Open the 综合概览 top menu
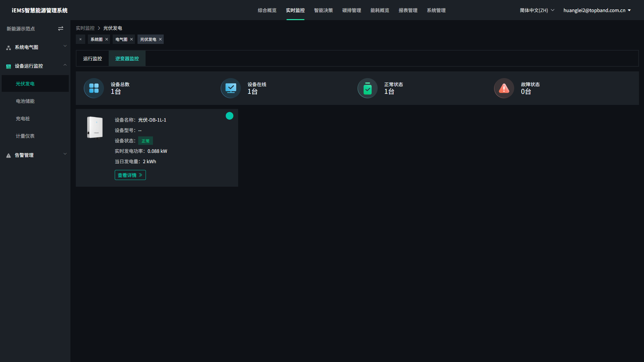 click(x=267, y=10)
